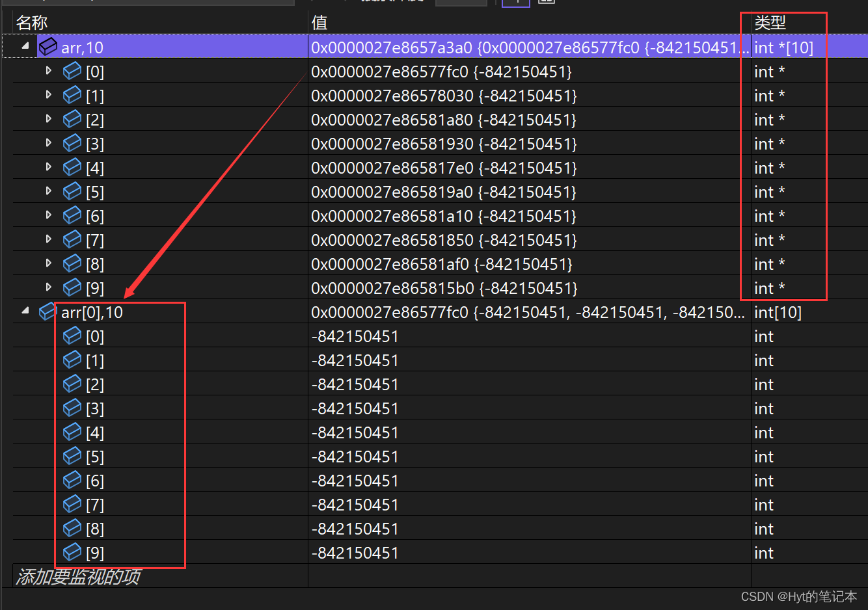The image size is (868, 610).
Task: Expand element [7] under arr,10
Action: click(49, 239)
